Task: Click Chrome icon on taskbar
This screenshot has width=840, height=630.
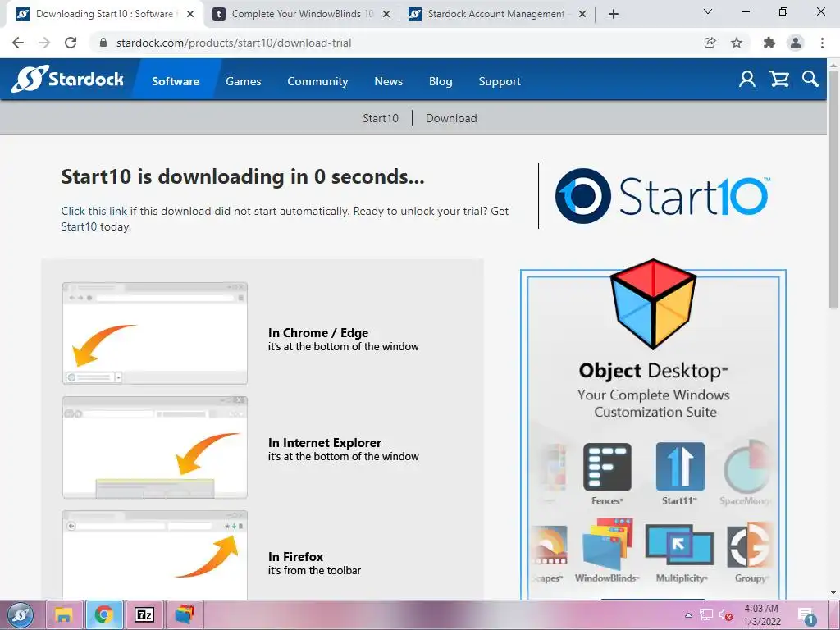Action: [104, 615]
